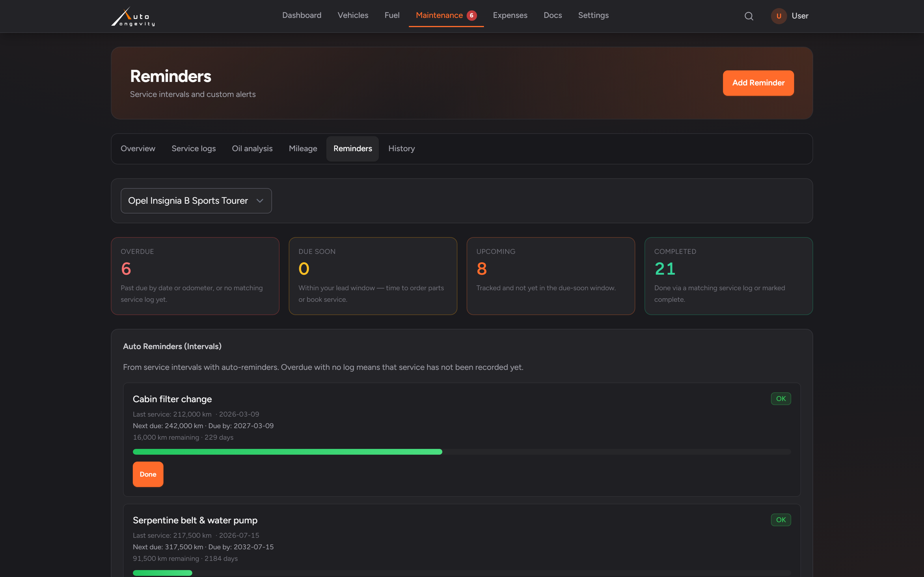Click the Cabin filter change progress bar
This screenshot has height=577, width=924.
coord(462,452)
